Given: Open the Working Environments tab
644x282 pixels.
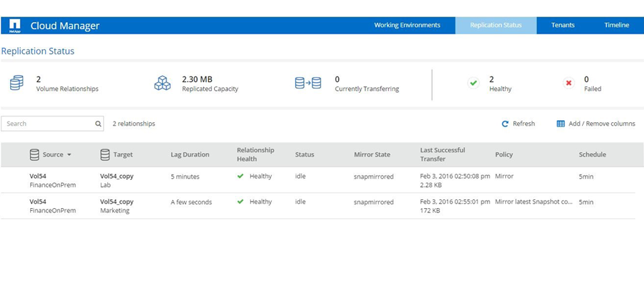Looking at the screenshot, I should click(407, 25).
